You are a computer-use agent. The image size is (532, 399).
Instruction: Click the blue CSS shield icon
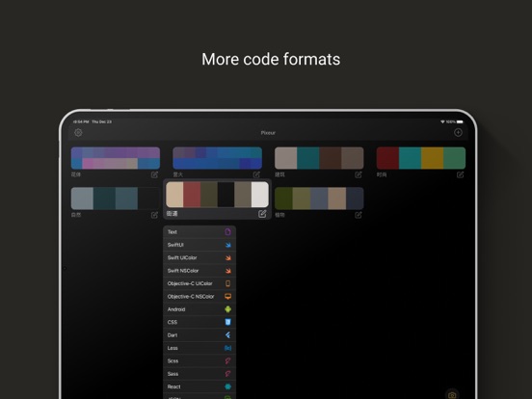pyautogui.click(x=227, y=322)
